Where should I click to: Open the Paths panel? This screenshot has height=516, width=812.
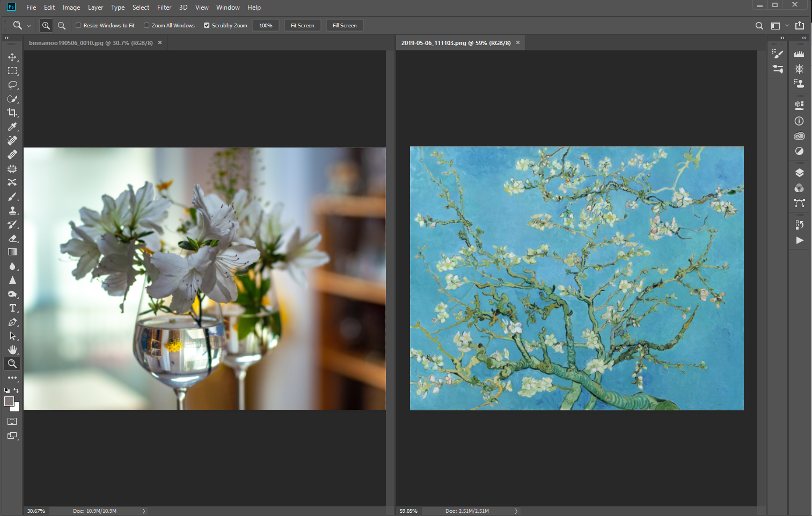[x=799, y=203]
